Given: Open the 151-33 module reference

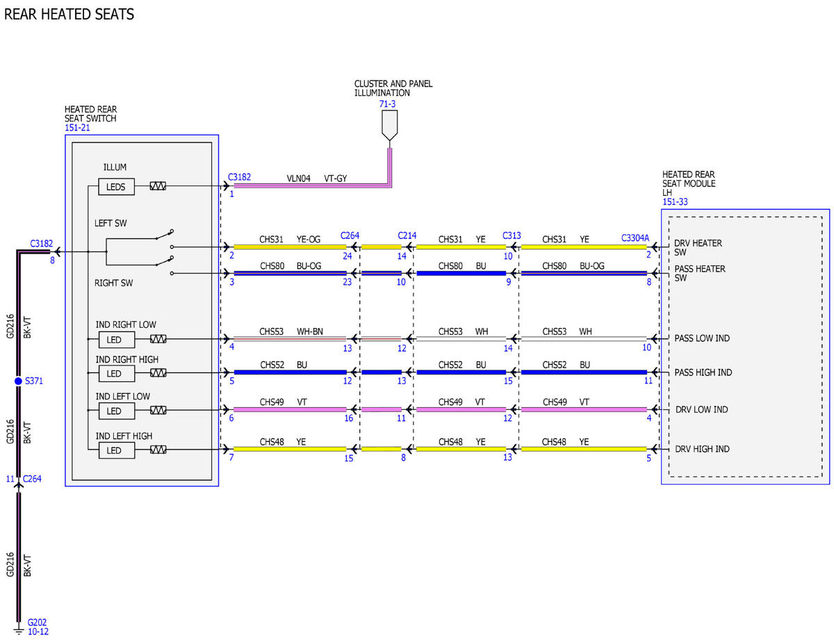Looking at the screenshot, I should pos(676,202).
